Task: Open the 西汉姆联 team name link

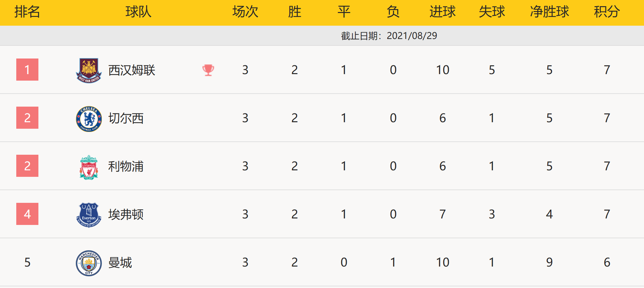Action: tap(132, 70)
